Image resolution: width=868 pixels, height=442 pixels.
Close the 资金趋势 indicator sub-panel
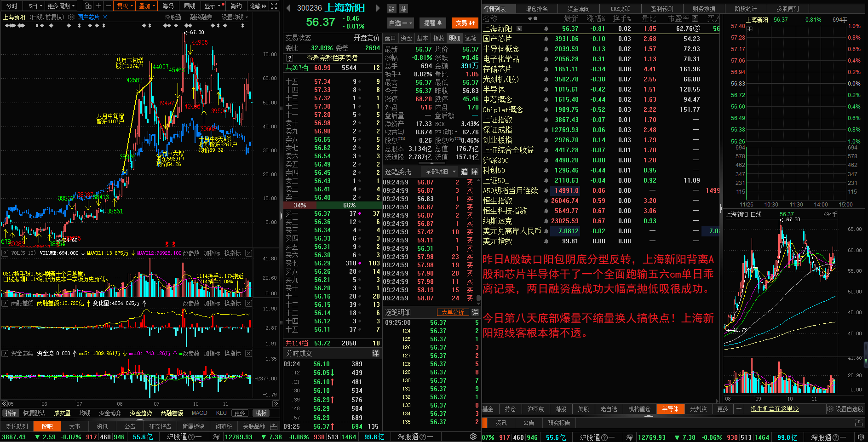coord(249,353)
